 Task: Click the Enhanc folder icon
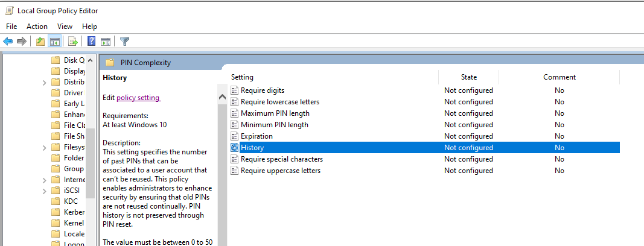coord(56,115)
